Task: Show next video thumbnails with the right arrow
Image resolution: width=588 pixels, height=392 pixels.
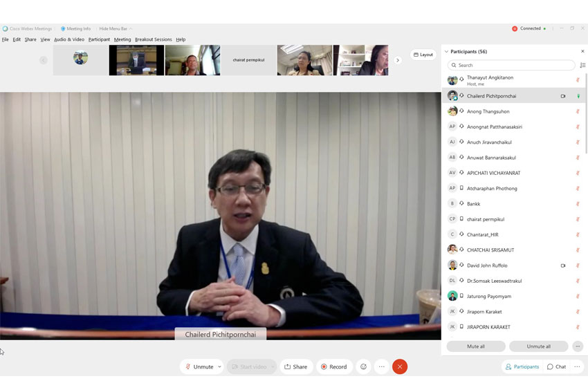Action: [x=397, y=60]
